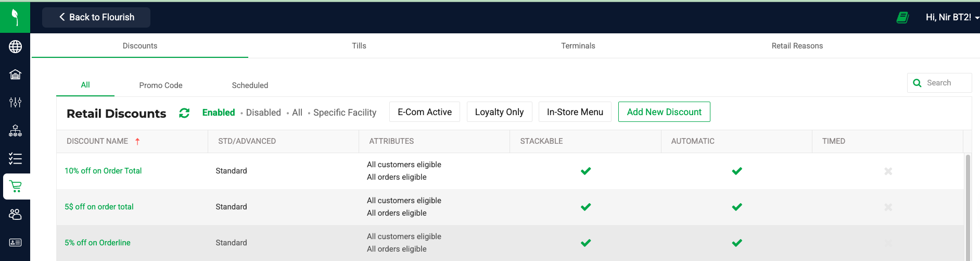The height and width of the screenshot is (261, 980).
Task: Open the checklist sidebar icon
Action: pos(15,158)
